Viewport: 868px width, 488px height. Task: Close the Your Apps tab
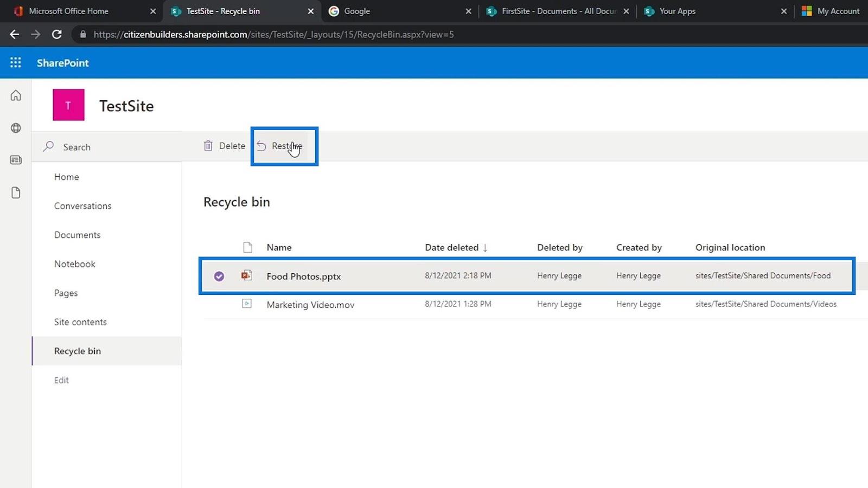[x=784, y=11]
